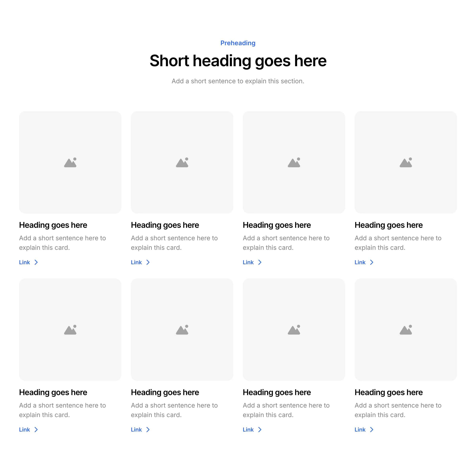Click the card heading in first top-row card
This screenshot has width=476, height=471.
(x=53, y=225)
